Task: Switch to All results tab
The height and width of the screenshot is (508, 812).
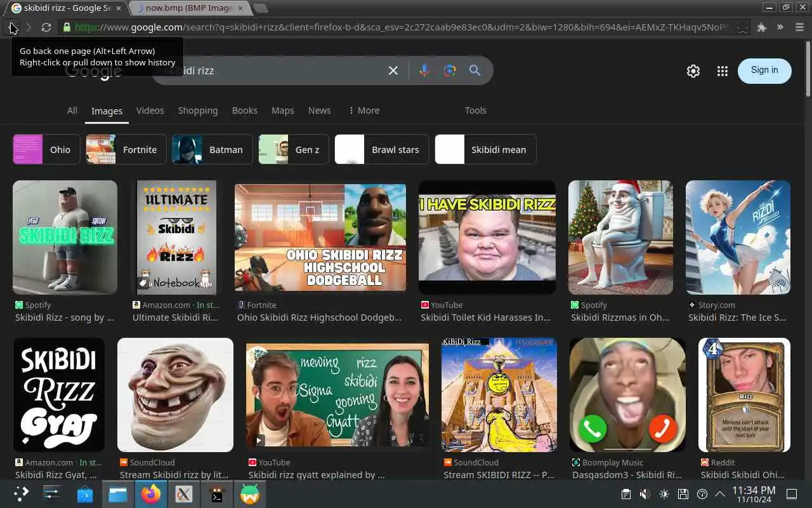Action: click(72, 110)
